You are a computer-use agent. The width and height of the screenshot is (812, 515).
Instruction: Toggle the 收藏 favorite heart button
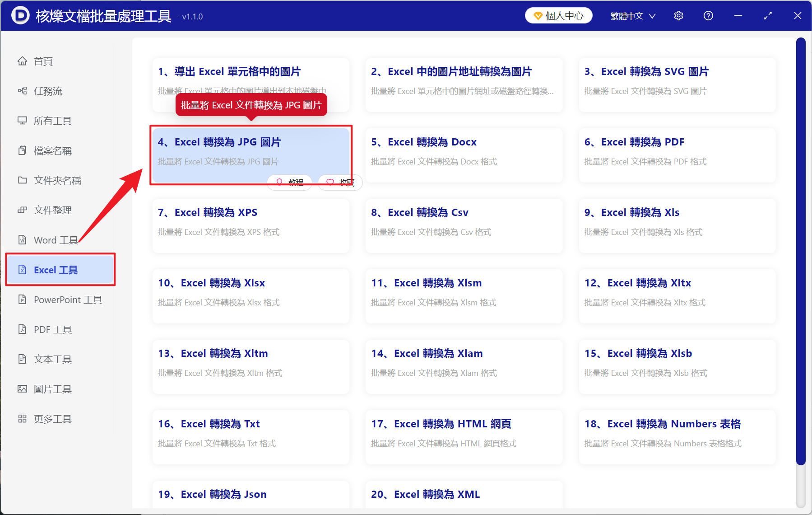tap(340, 183)
